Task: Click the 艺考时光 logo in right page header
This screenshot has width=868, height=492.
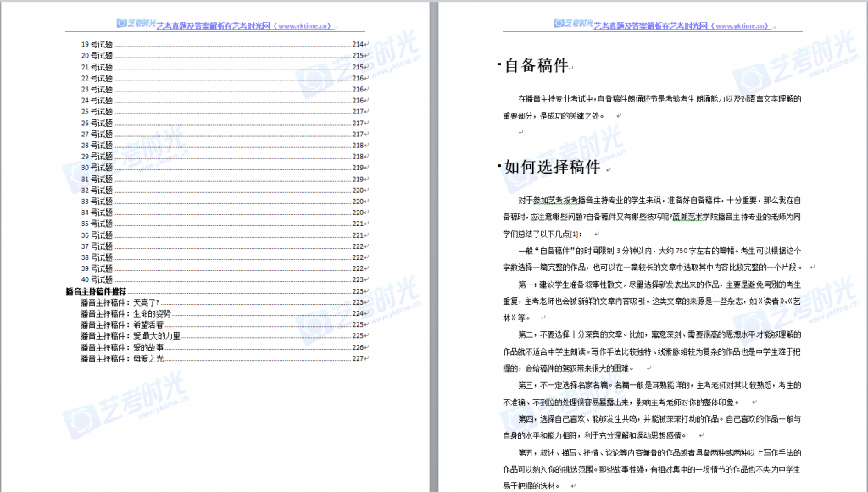Action: (x=570, y=25)
